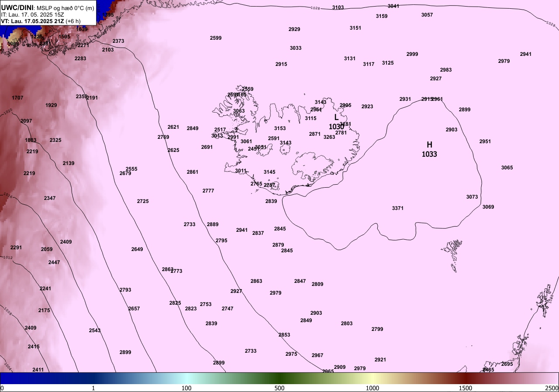Click the 1033 pressure value under H
This screenshot has width=559, height=392.
[x=429, y=154]
